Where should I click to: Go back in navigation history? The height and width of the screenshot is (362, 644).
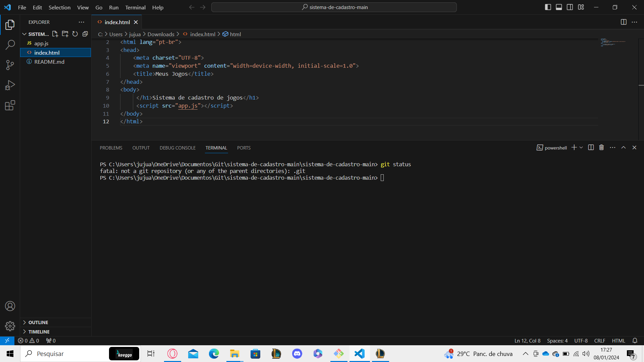point(192,7)
